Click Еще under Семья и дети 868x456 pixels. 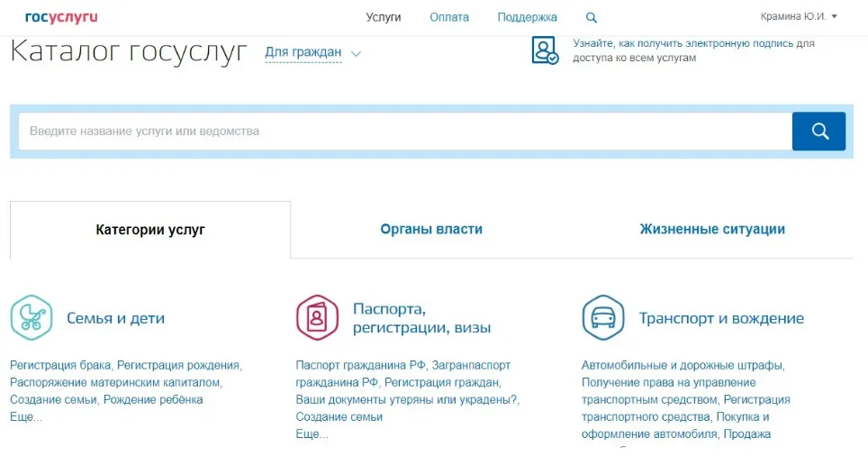tap(25, 416)
